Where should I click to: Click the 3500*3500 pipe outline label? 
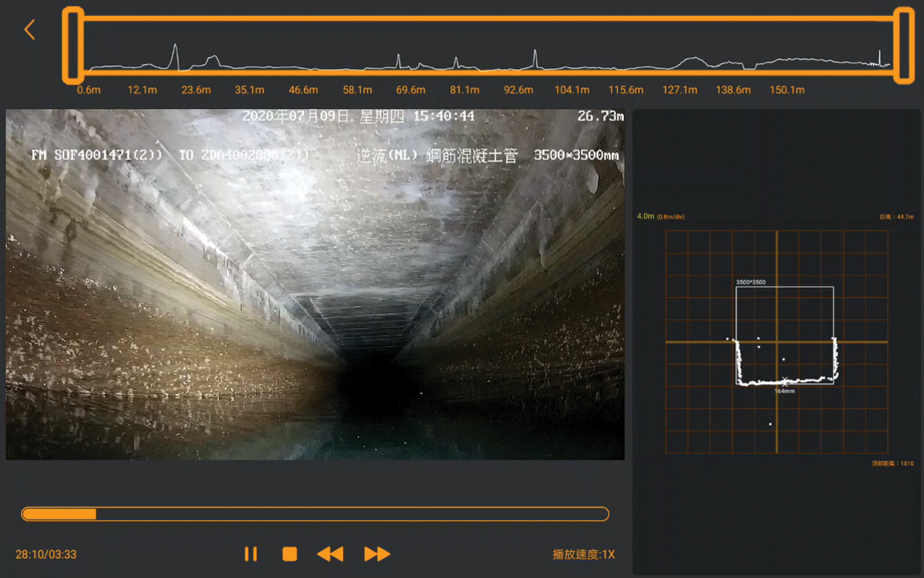click(x=752, y=283)
